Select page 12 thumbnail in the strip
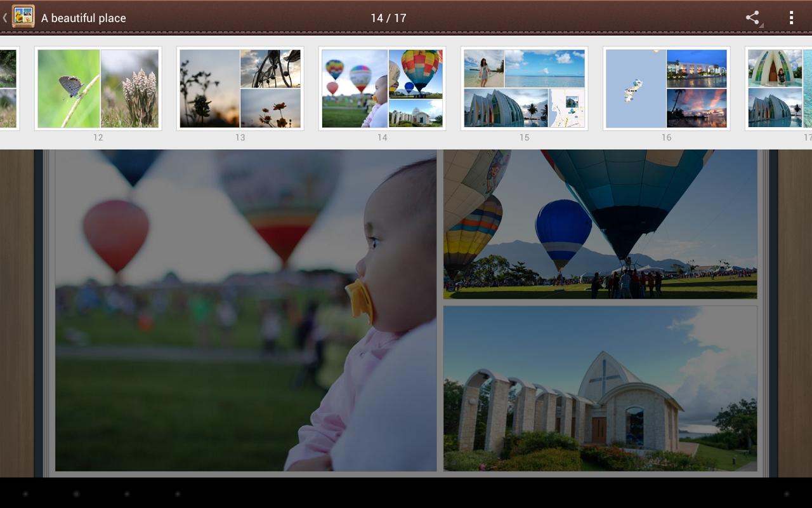Viewport: 812px width, 508px height. (98, 89)
